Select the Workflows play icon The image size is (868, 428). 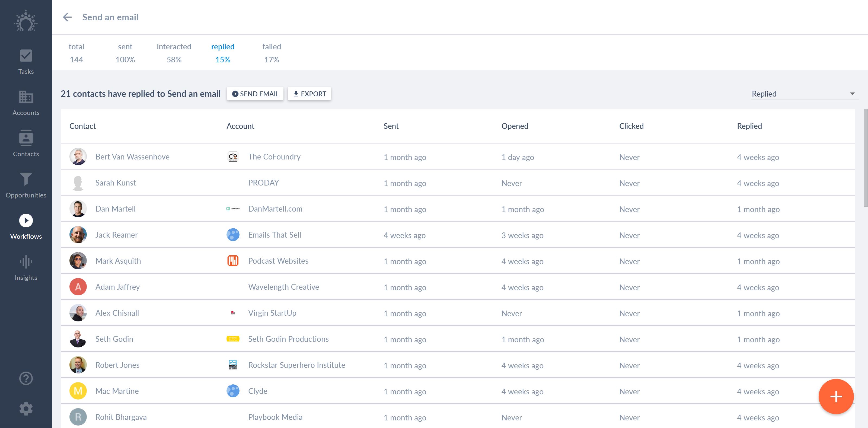[x=26, y=221]
